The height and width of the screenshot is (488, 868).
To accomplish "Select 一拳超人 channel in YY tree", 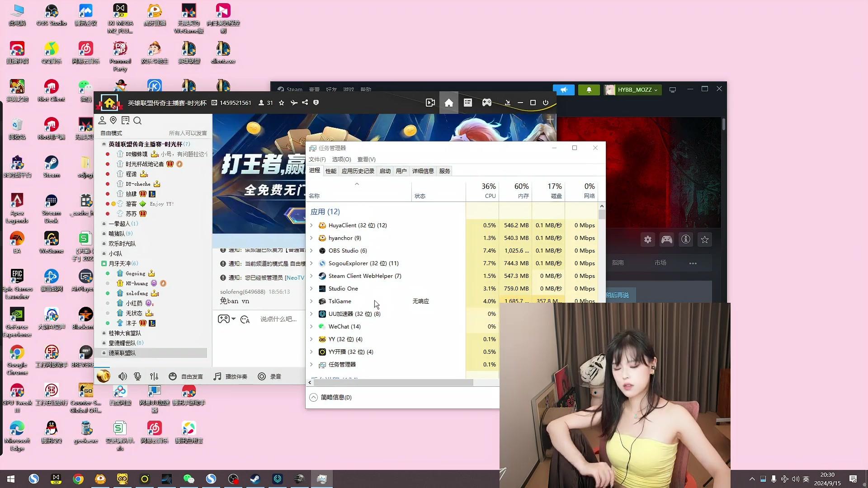I will point(123,224).
